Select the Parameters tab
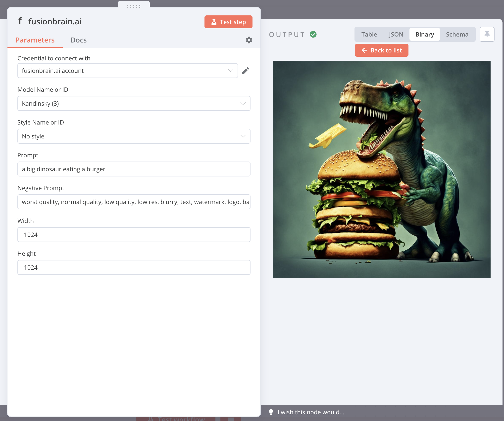Image resolution: width=504 pixels, height=421 pixels. 35,40
